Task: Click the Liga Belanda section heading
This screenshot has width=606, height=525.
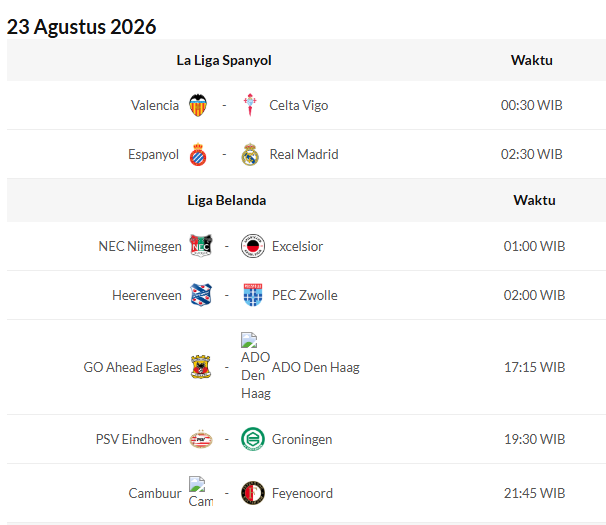Action: tap(227, 200)
